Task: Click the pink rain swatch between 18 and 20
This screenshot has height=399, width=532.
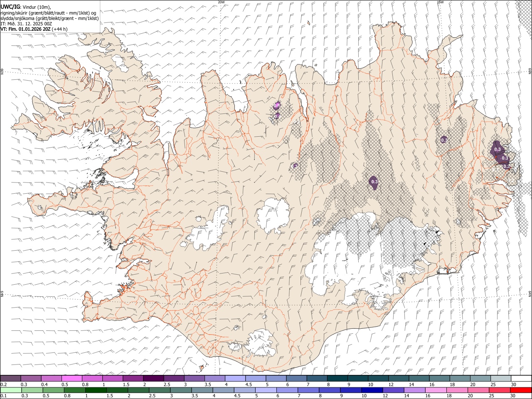Action: [x=457, y=390]
